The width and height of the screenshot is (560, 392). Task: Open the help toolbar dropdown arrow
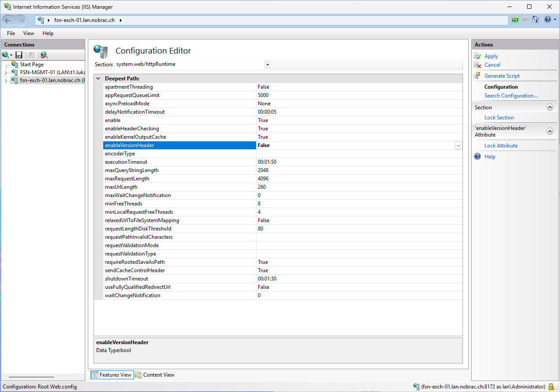coord(554,20)
